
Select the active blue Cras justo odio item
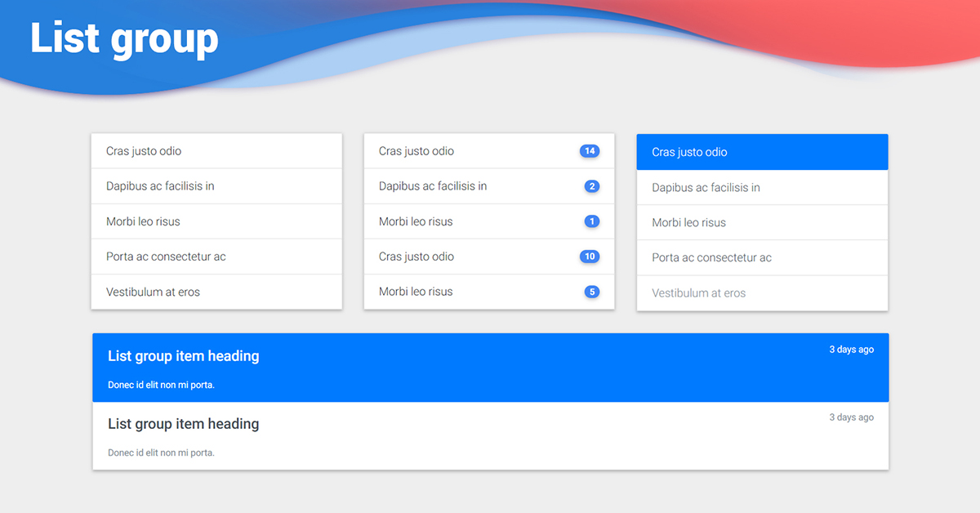click(x=735, y=151)
